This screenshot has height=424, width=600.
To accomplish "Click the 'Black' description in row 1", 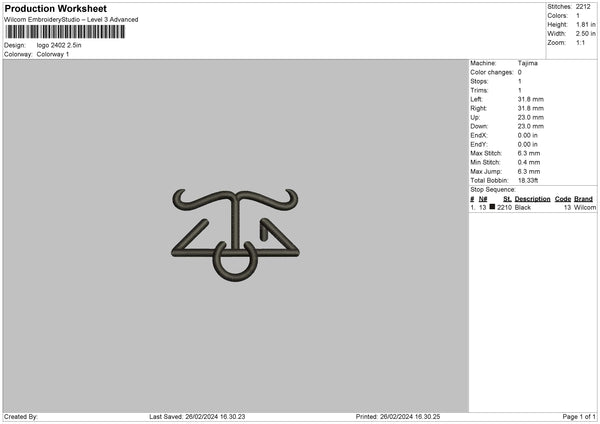I will click(523, 207).
